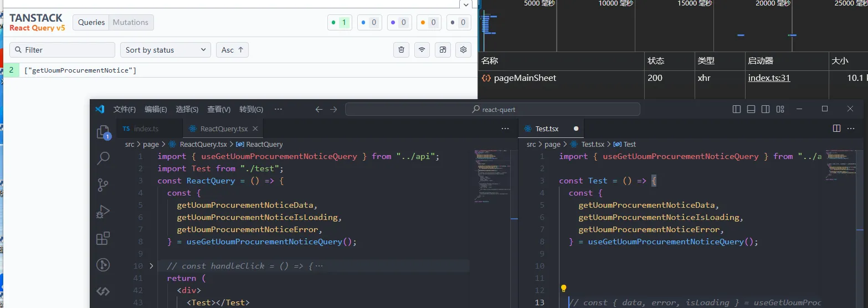The height and width of the screenshot is (308, 868).
Task: Open the index.ts:31 initiator link
Action: [769, 78]
